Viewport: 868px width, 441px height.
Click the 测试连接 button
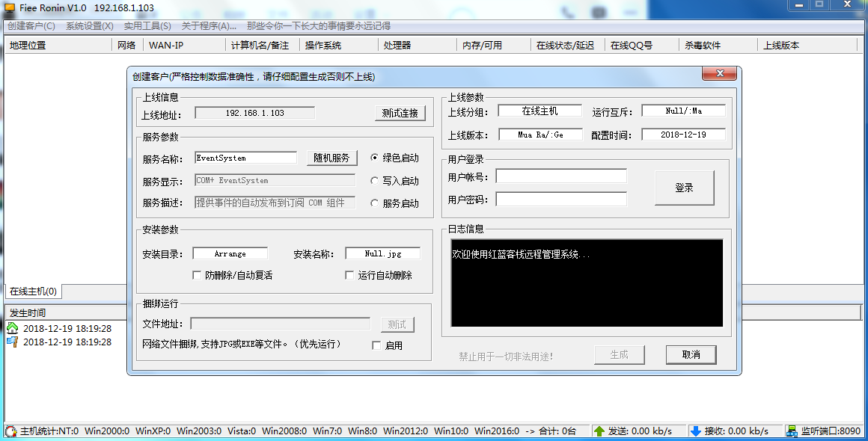[x=400, y=113]
